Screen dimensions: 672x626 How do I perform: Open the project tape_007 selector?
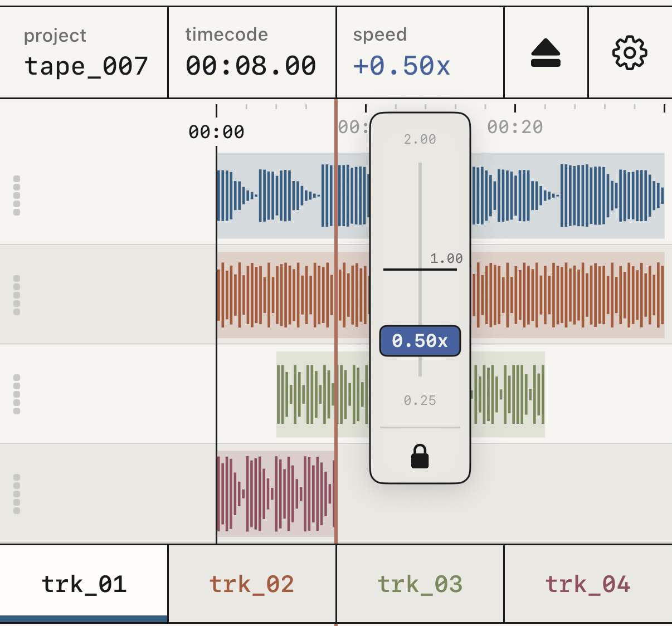(x=84, y=53)
